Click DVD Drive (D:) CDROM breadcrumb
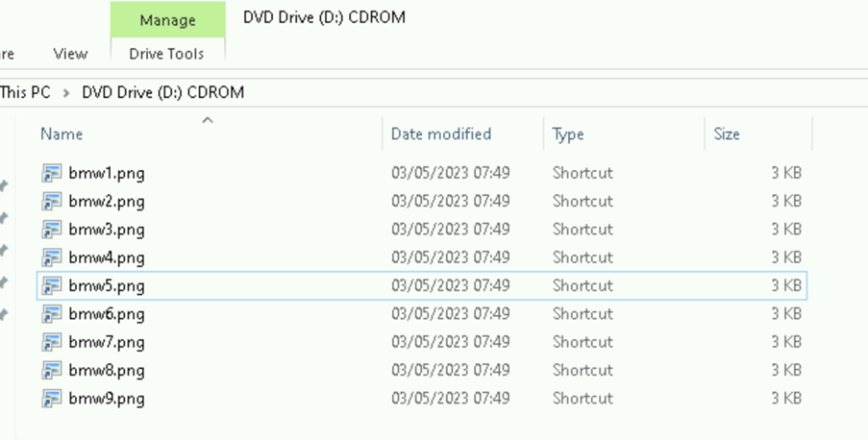This screenshot has width=868, height=440. (162, 93)
